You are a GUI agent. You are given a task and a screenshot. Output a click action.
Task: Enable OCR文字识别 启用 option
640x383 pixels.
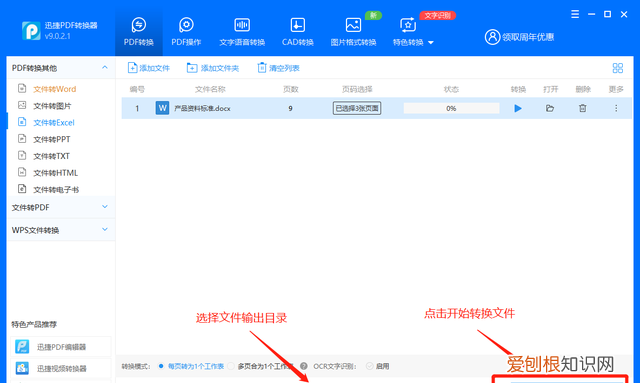coord(378,366)
